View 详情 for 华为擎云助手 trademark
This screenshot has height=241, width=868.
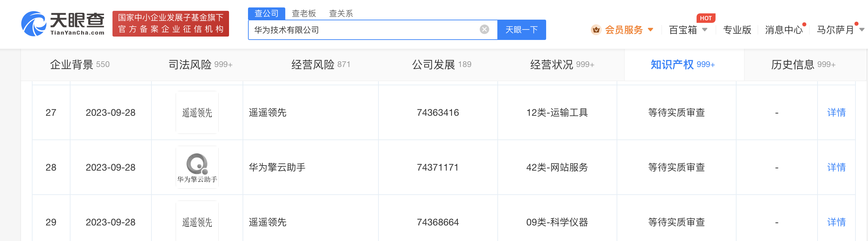(836, 167)
